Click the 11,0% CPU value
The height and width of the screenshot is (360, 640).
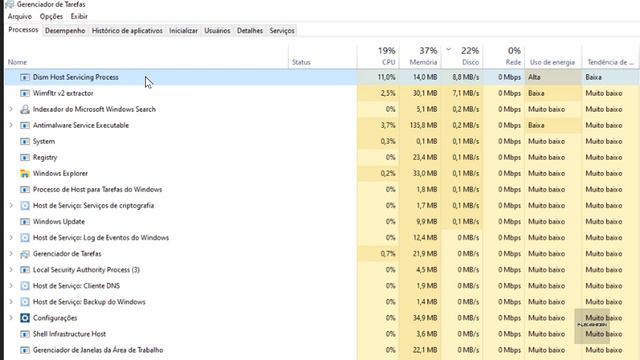(386, 77)
